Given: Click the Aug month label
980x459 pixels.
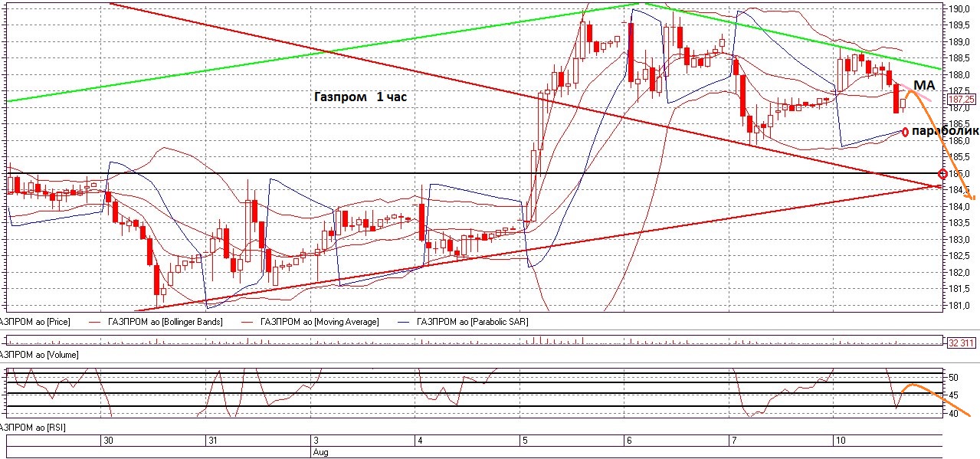Looking at the screenshot, I should point(320,452).
